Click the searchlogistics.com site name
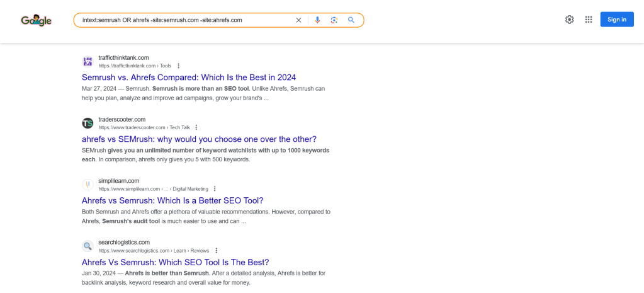This screenshot has width=644, height=293. coord(124,243)
